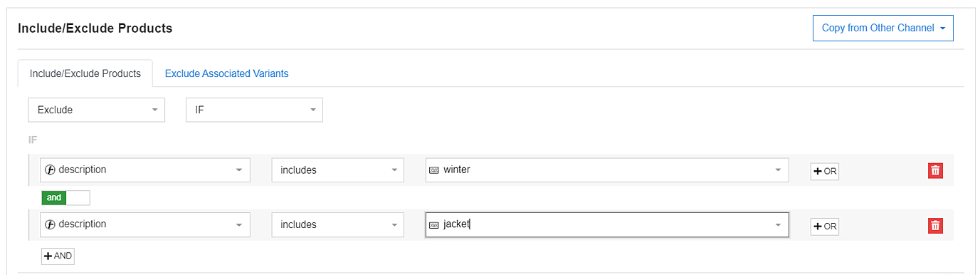Open the Exclude action dropdown
980x275 pixels.
97,110
